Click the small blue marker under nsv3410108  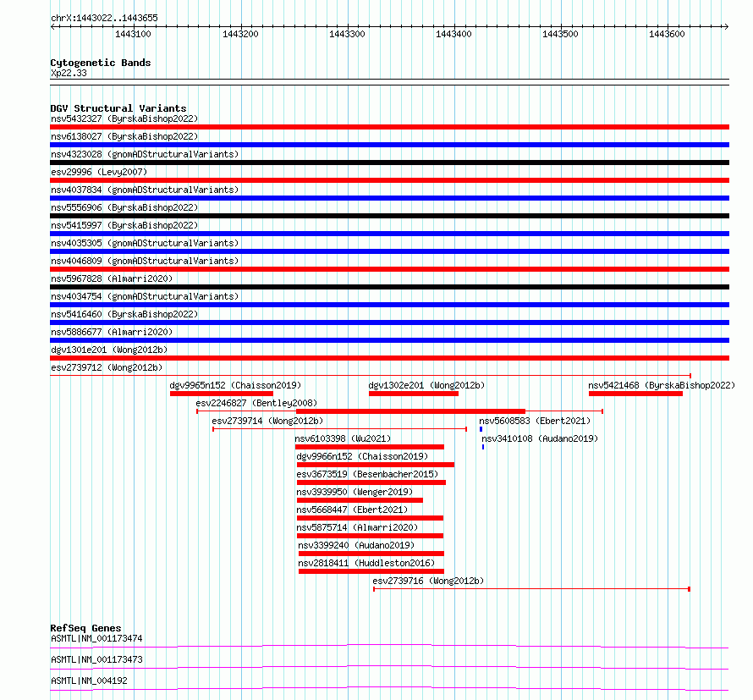pos(483,447)
